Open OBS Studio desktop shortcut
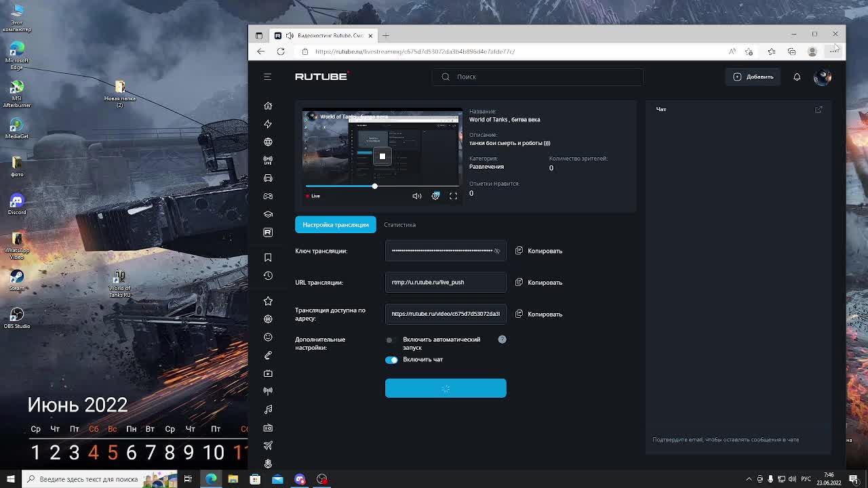The image size is (868, 488). click(17, 317)
